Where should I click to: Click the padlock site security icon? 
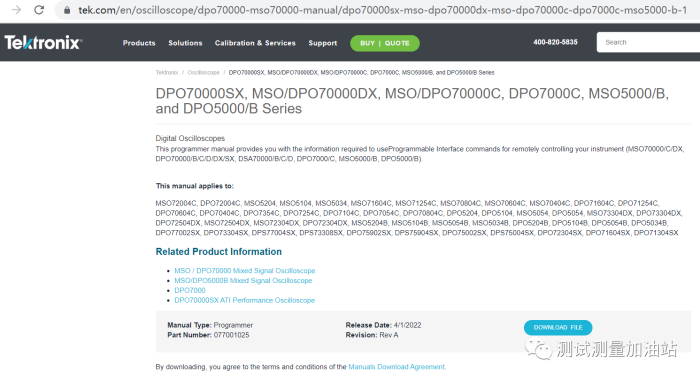tap(67, 10)
